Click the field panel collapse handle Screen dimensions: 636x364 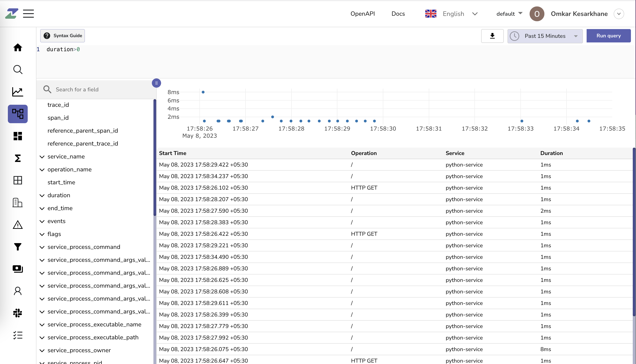[156, 83]
